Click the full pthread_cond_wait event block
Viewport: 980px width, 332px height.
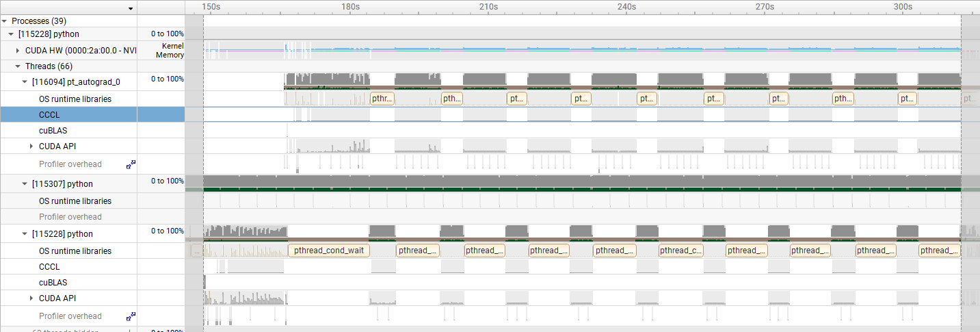point(329,251)
